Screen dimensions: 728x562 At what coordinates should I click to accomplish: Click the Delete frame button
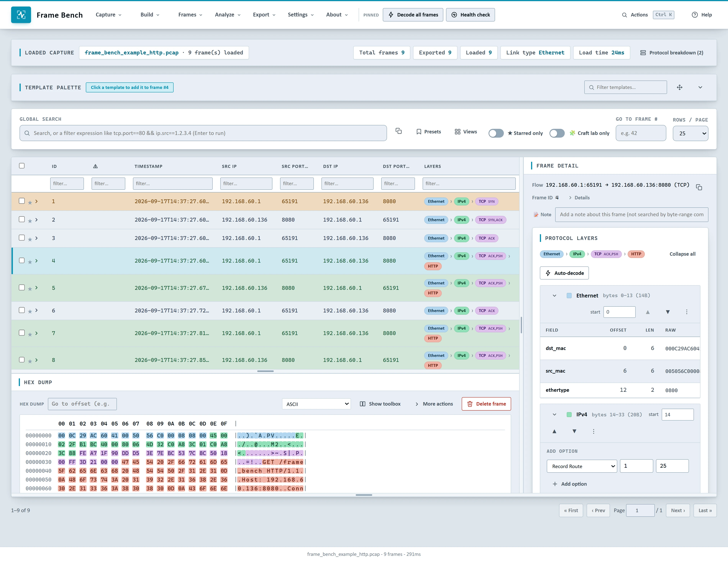(x=486, y=404)
